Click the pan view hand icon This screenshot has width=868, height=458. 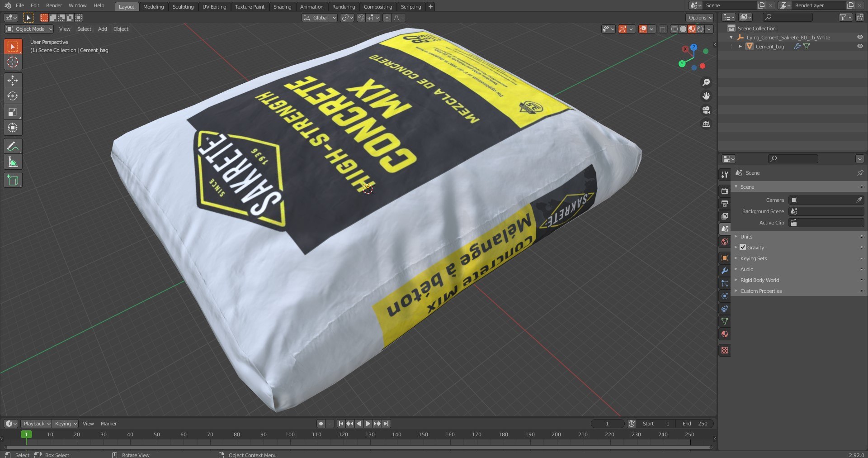(x=706, y=96)
